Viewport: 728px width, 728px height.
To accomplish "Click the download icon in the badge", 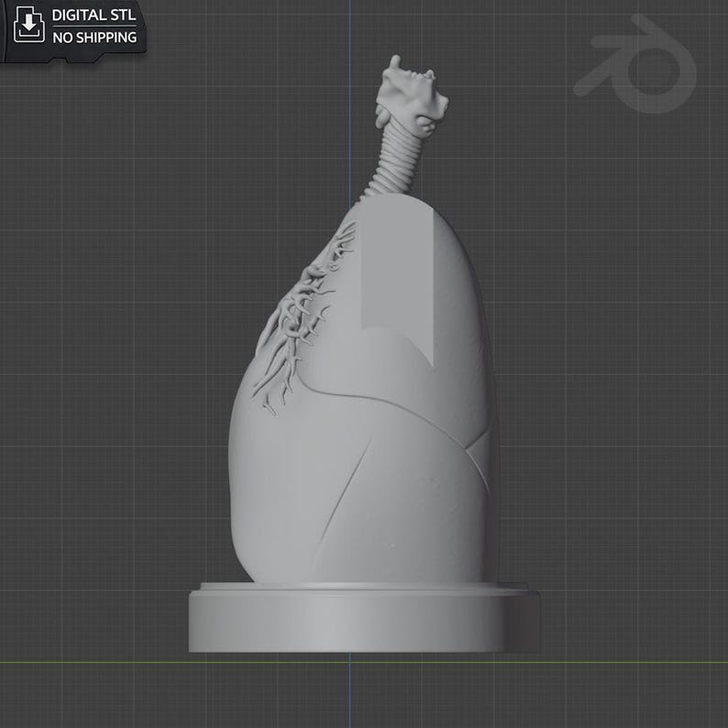I will tap(28, 25).
